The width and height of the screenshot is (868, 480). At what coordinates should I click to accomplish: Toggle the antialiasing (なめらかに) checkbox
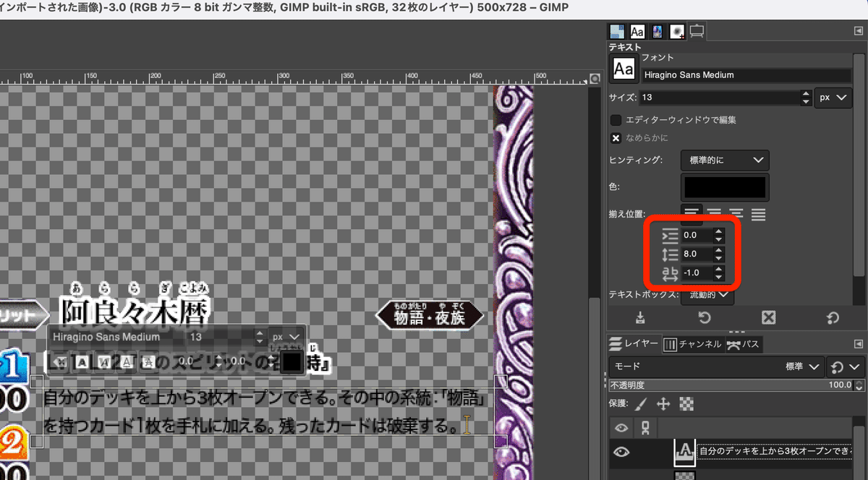(616, 138)
